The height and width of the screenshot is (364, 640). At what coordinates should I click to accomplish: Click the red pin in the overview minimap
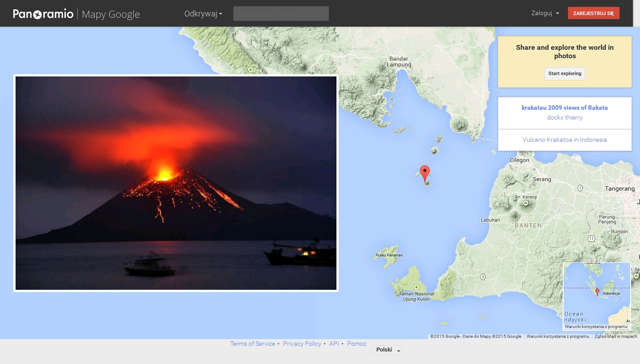tap(597, 292)
